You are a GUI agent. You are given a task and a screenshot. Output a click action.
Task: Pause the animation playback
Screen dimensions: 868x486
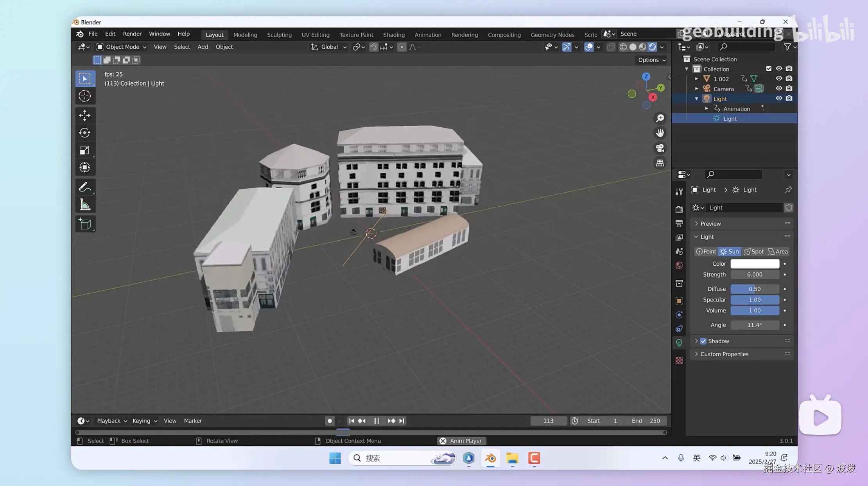(376, 421)
